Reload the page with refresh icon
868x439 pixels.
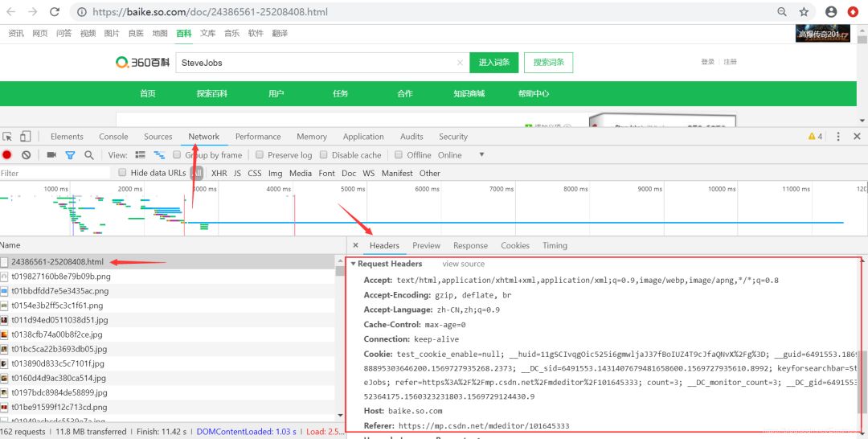(55, 11)
